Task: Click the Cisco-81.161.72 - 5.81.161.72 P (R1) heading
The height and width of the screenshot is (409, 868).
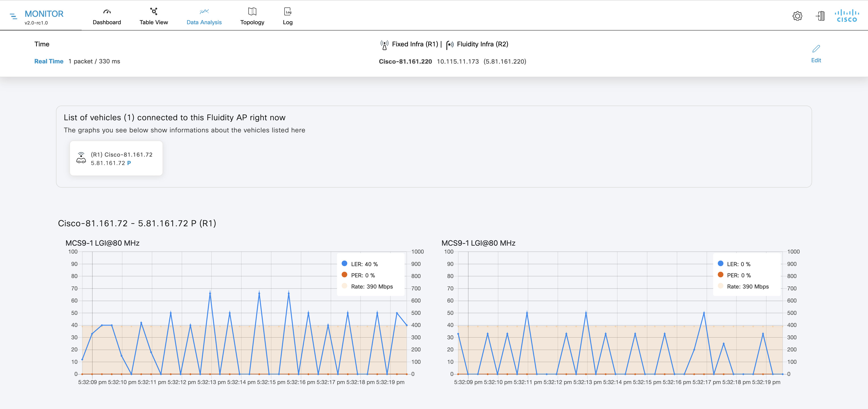Action: tap(137, 223)
